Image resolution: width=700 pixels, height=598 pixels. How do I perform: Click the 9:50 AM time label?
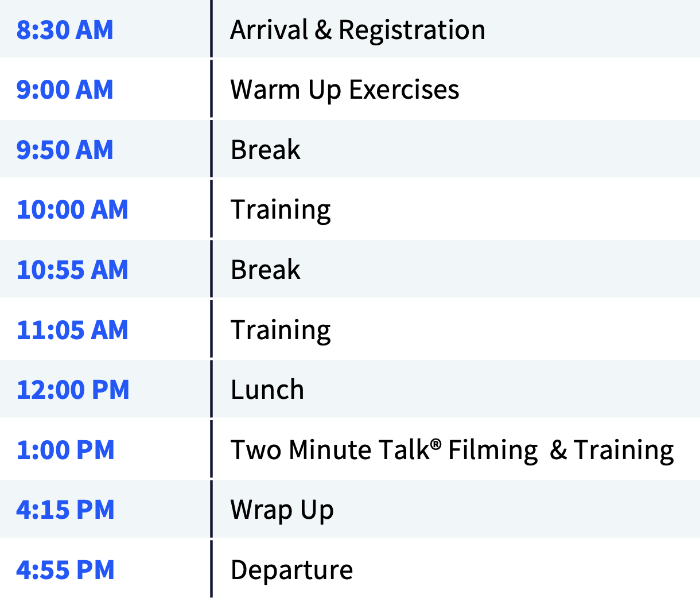pos(65,150)
